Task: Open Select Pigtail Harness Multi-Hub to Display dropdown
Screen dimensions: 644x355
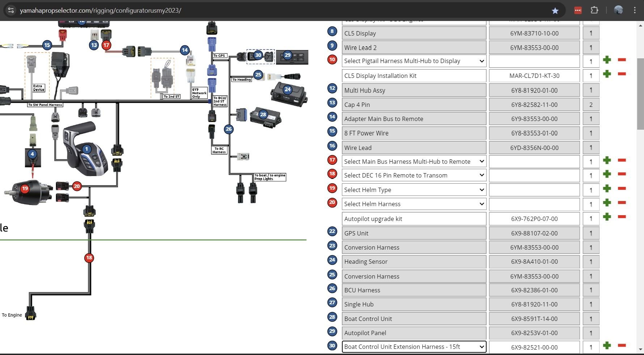Action: click(414, 61)
